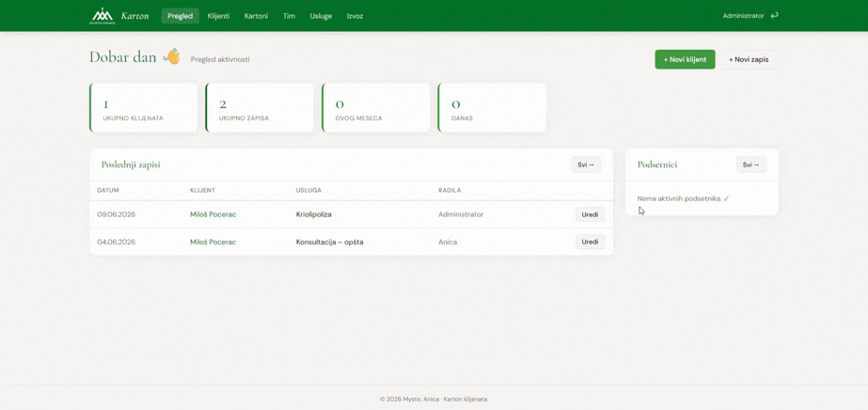
Task: Select the Izvoz menu item
Action: [x=355, y=16]
